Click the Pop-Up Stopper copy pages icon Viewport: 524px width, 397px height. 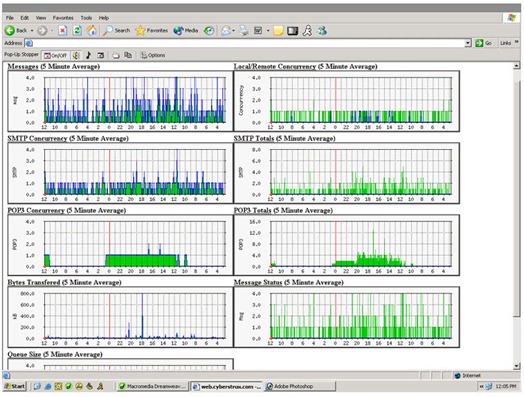(128, 55)
